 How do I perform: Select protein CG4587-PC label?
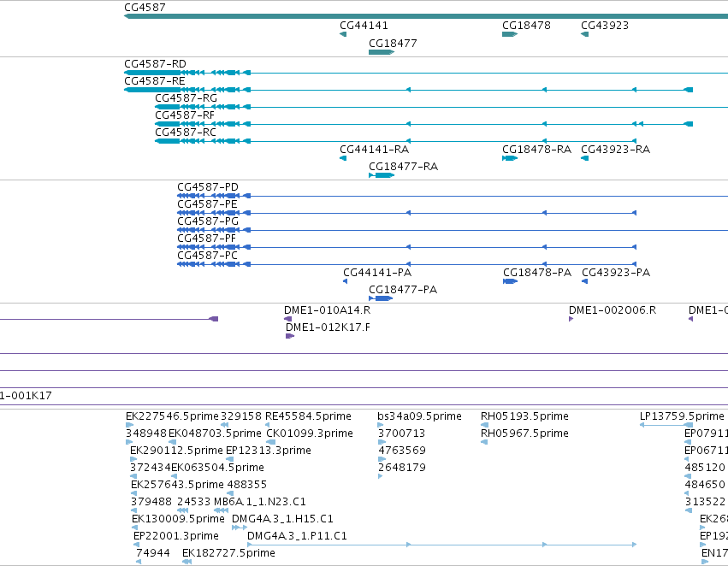207,256
